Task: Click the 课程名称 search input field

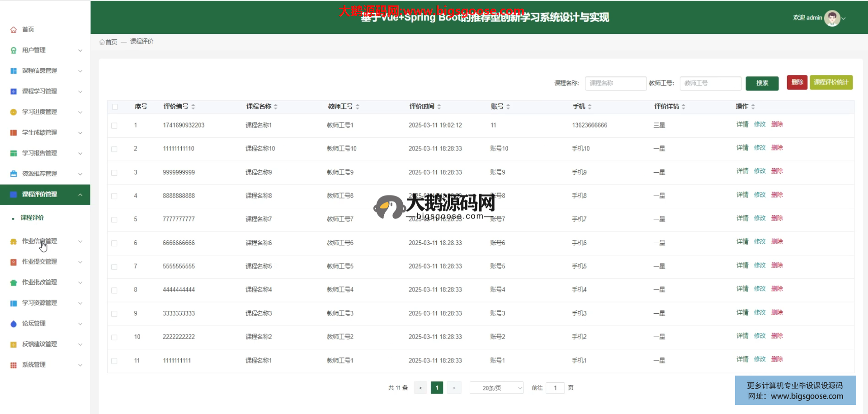Action: point(615,83)
